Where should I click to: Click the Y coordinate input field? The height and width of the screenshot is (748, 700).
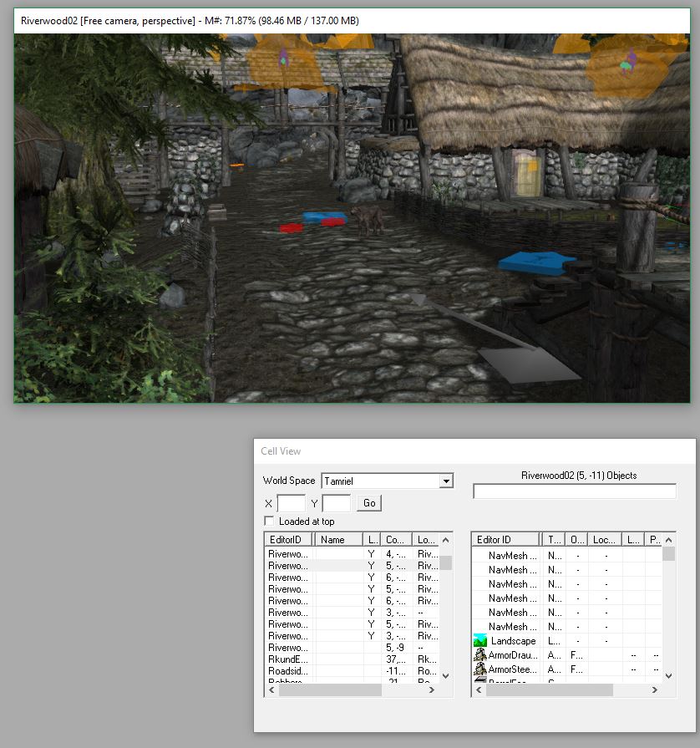tap(336, 503)
